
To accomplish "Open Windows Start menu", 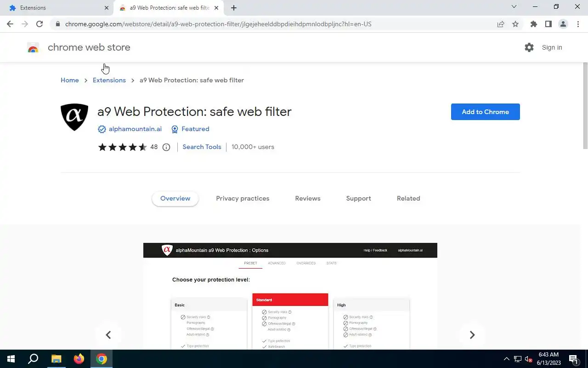I will click(x=11, y=359).
